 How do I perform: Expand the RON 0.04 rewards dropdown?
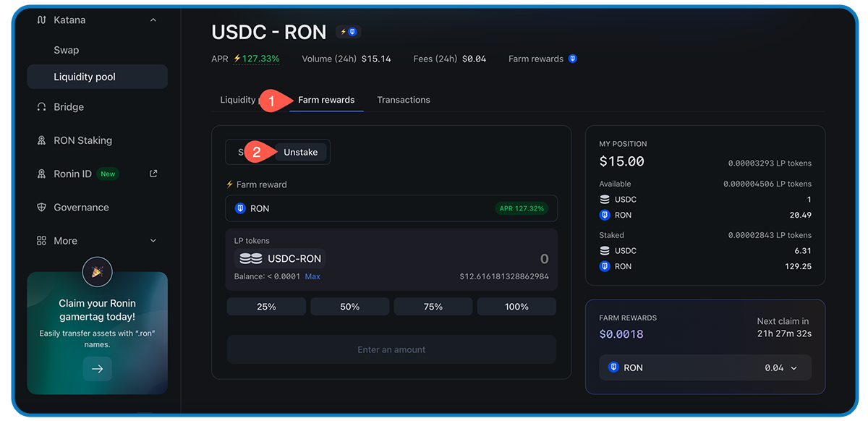705,367
